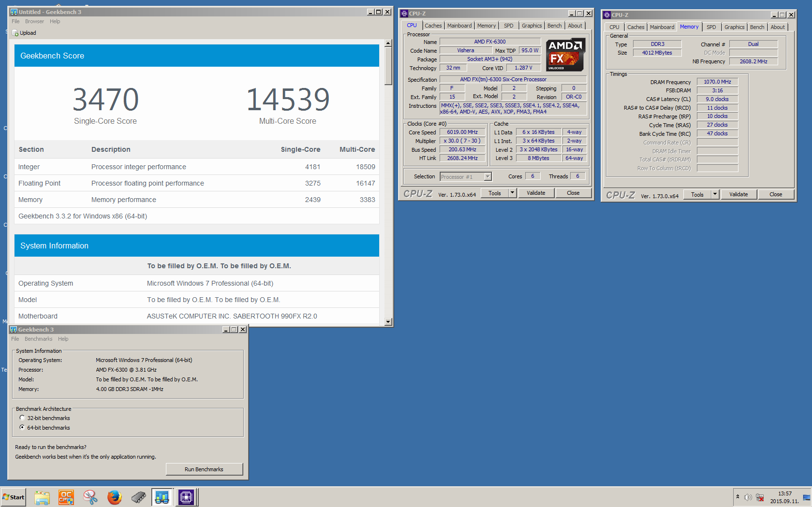Launch the Snipping Tool from the taskbar
812x507 pixels.
click(x=90, y=497)
